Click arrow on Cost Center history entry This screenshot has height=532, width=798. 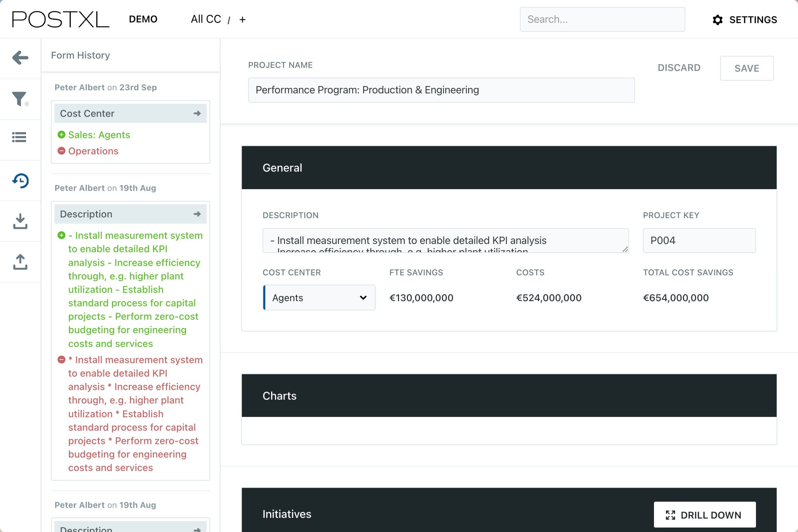coord(197,113)
